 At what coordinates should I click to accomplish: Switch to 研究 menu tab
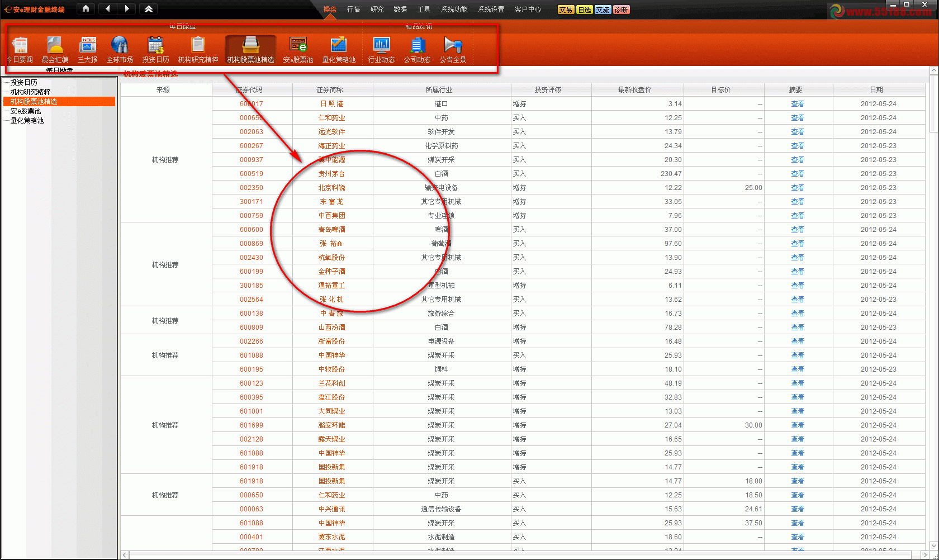[377, 10]
